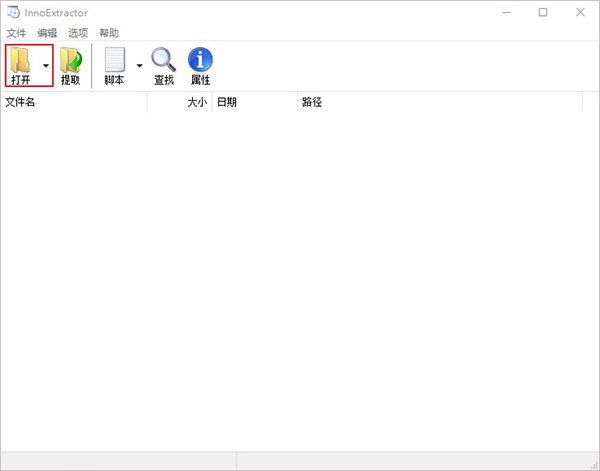600x471 pixels.
Task: Show 属性 properties info icon
Action: 200,59
